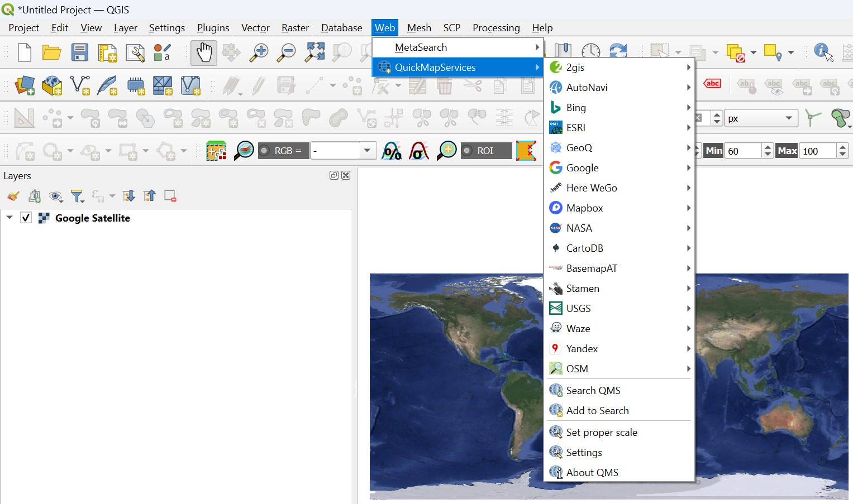
Task: Click the Save Project floppy icon
Action: pyautogui.click(x=79, y=52)
